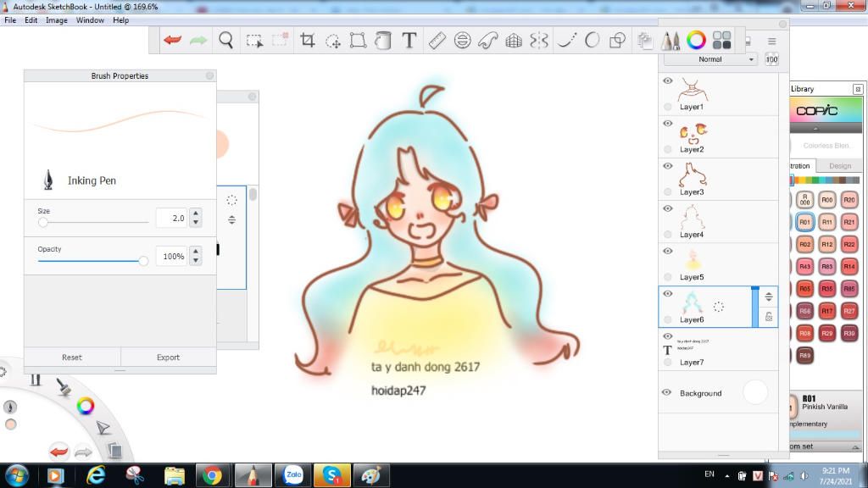Toggle Background layer visibility eye
Viewport: 868px width, 488px height.
pos(666,392)
